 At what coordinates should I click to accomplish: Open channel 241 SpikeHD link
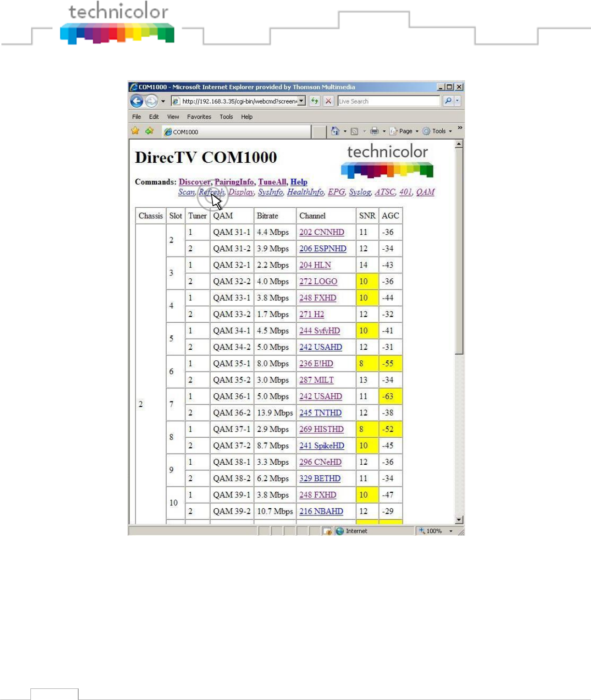tap(322, 446)
